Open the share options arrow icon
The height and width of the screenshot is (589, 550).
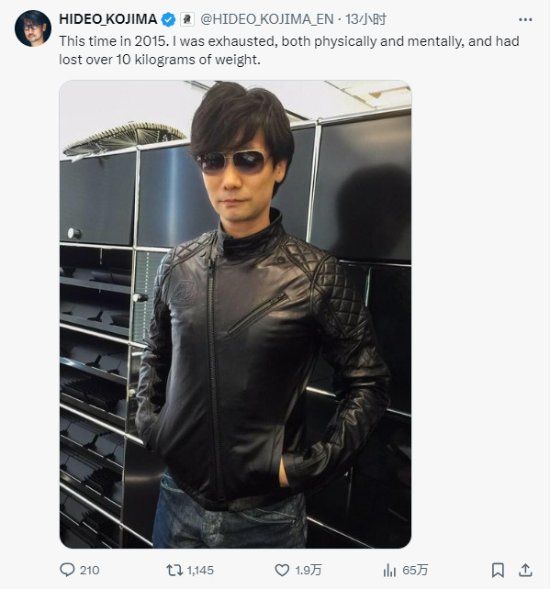pos(526,570)
